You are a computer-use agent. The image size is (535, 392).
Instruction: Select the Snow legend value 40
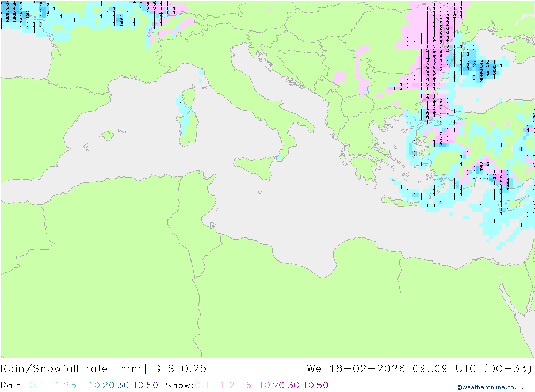(308, 385)
